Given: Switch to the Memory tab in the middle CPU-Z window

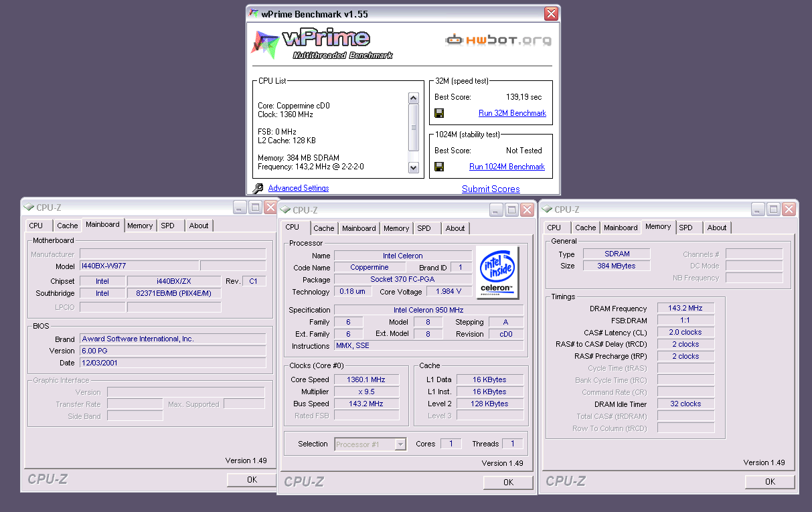Looking at the screenshot, I should (396, 228).
